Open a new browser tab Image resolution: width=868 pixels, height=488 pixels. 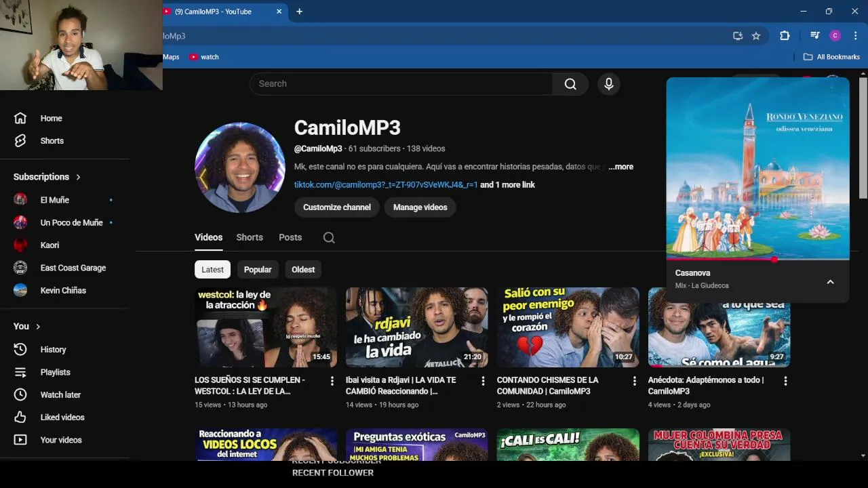click(x=299, y=12)
